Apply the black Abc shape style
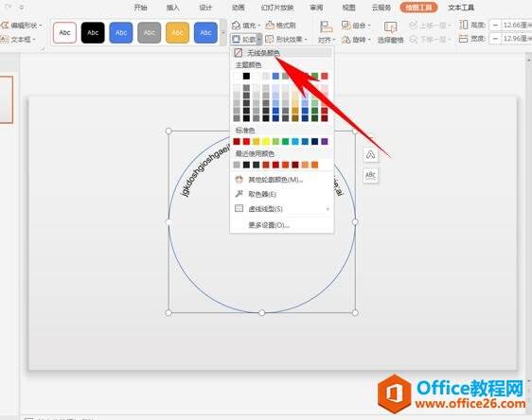 click(93, 32)
